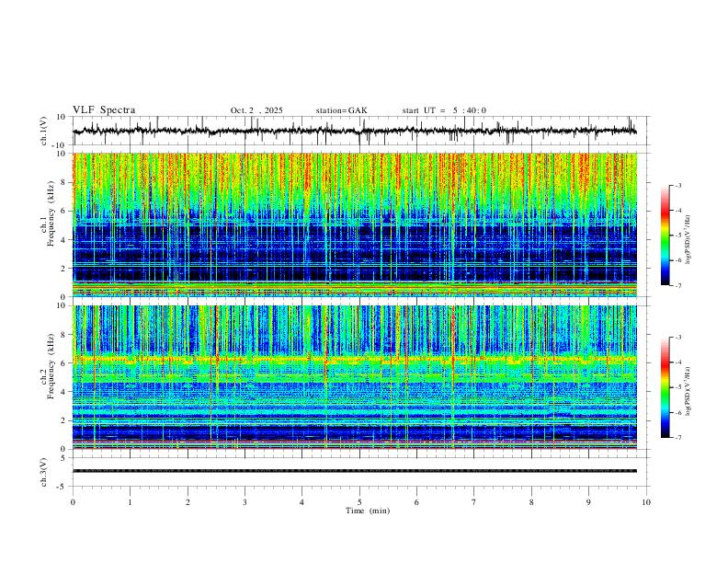Click the 8 minute tick on time axis
The width and height of the screenshot is (728, 563).
pos(531,502)
